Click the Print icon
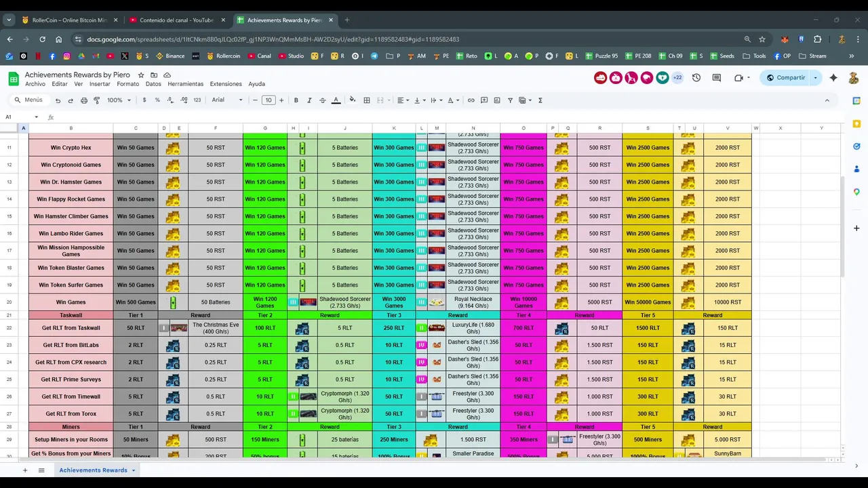Image resolution: width=868 pixels, height=488 pixels. (x=84, y=100)
